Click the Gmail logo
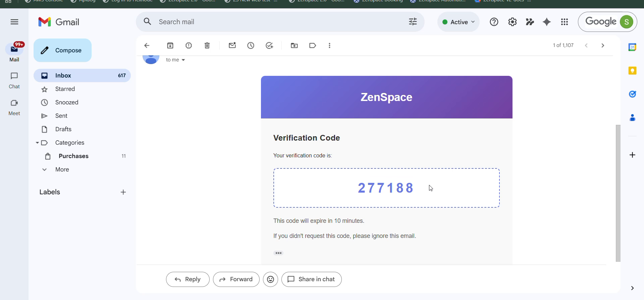Screen dimensions: 644x300 [x=59, y=22]
